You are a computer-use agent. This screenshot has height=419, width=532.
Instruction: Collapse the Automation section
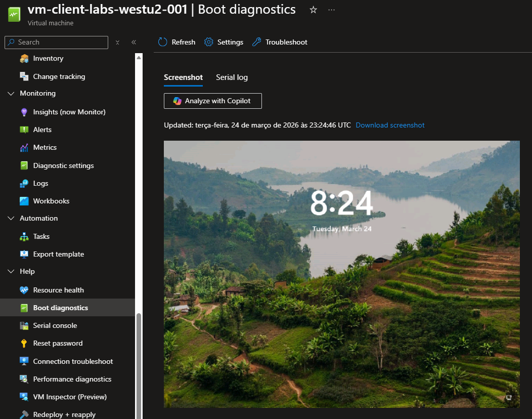11,219
